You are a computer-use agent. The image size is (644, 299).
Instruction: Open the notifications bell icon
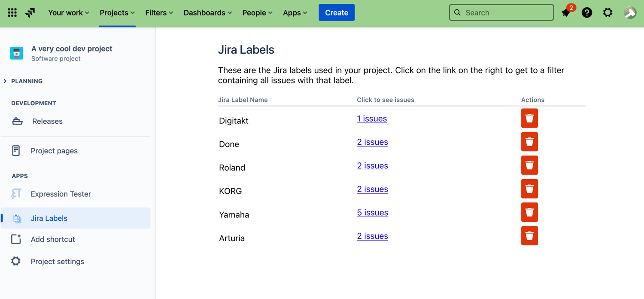click(x=566, y=13)
